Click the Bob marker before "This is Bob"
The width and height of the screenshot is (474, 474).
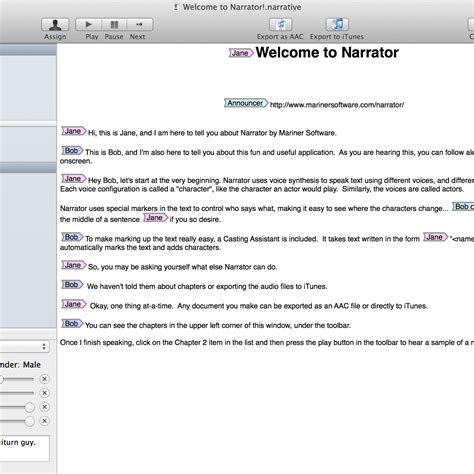pyautogui.click(x=72, y=151)
